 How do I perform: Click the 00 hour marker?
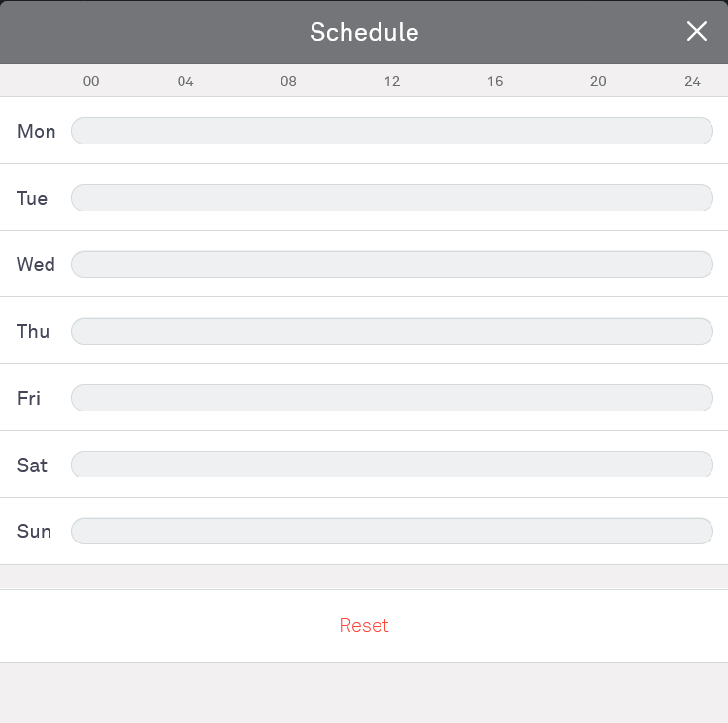[x=91, y=82]
